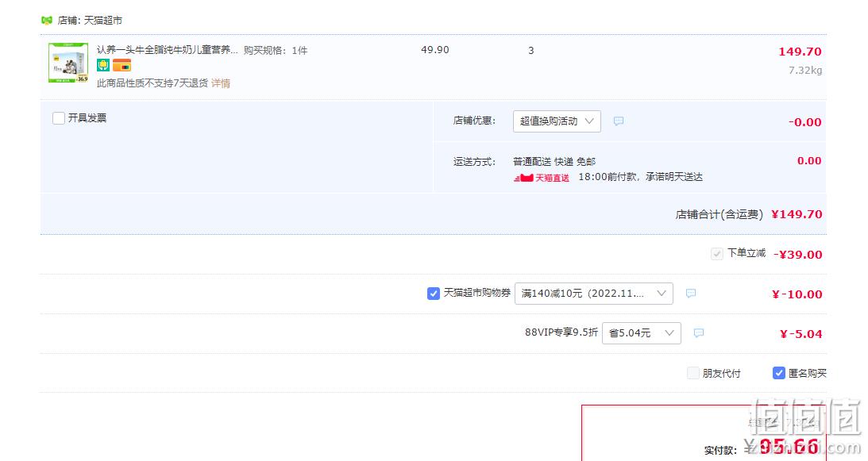Select the shipping fee 0.00

click(x=809, y=160)
